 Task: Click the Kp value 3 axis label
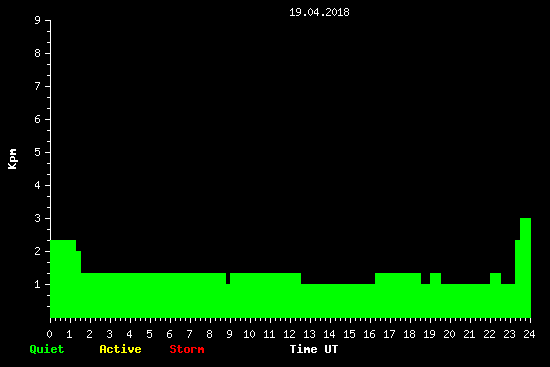pos(38,218)
